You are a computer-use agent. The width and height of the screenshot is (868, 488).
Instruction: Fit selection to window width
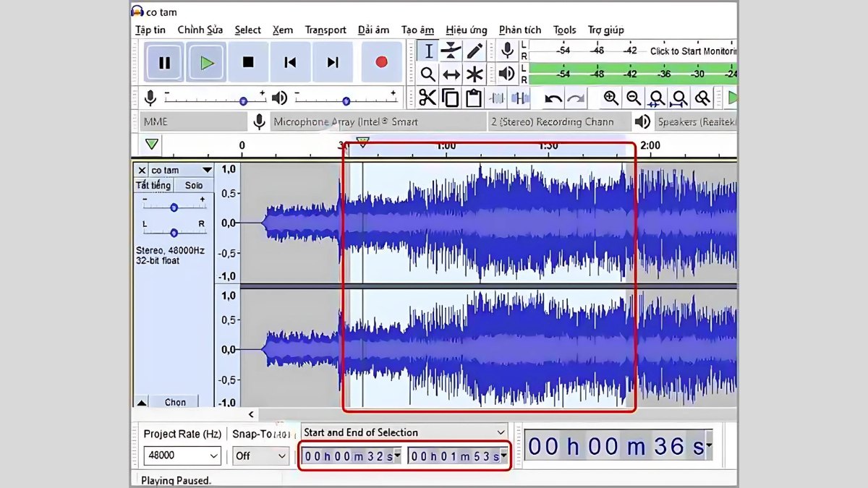657,98
